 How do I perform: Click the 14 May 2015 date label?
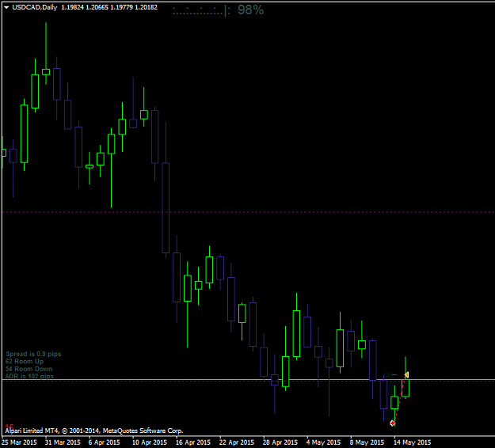pos(412,442)
